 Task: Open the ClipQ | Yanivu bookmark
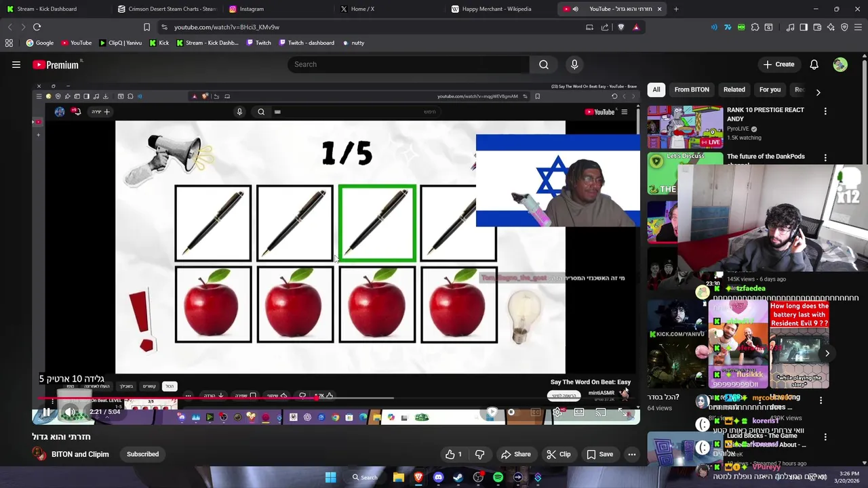tap(121, 43)
